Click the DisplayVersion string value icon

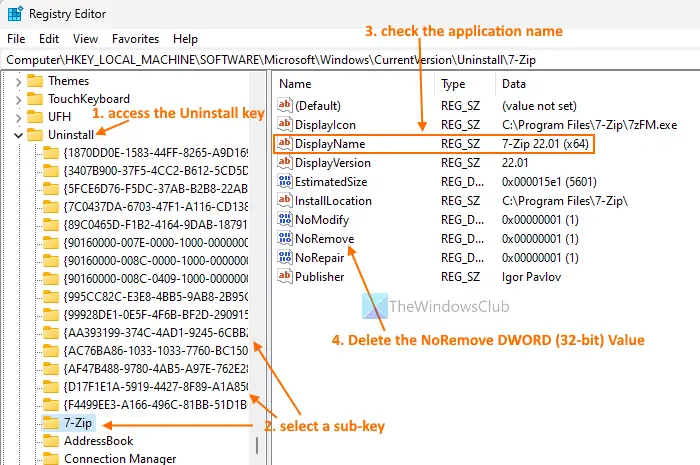click(x=285, y=162)
